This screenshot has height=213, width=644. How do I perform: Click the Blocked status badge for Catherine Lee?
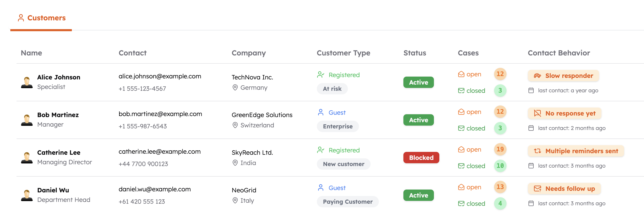[421, 158]
